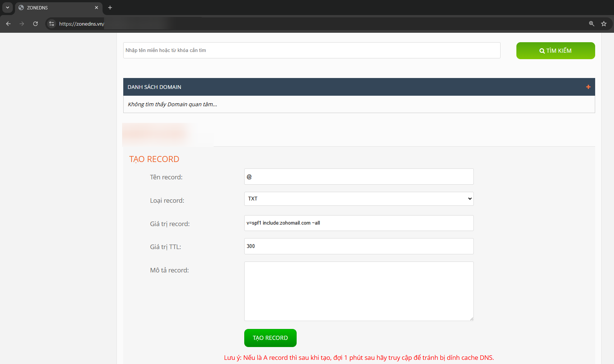The width and height of the screenshot is (614, 364).
Task: Click the zoom magnifier icon in address bar
Action: (591, 24)
